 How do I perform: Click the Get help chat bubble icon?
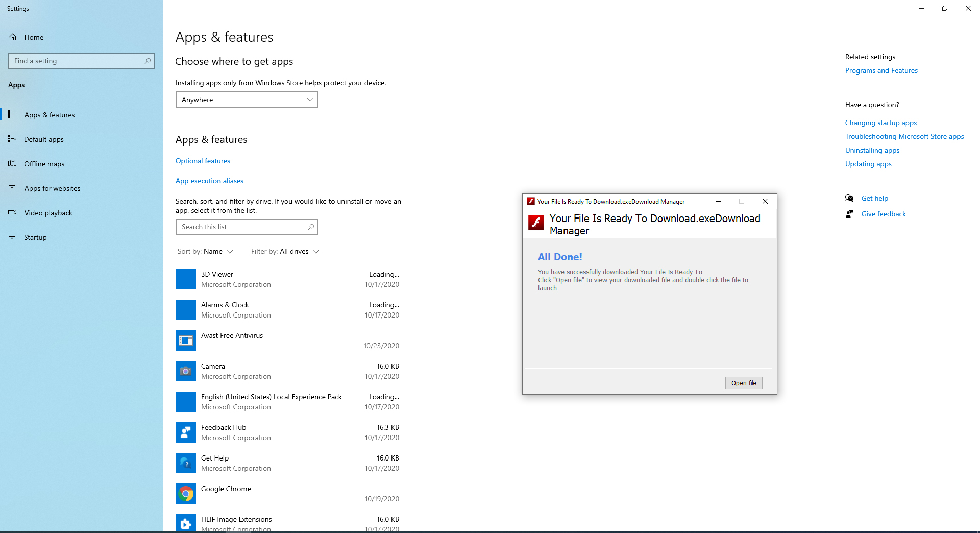[x=849, y=198]
